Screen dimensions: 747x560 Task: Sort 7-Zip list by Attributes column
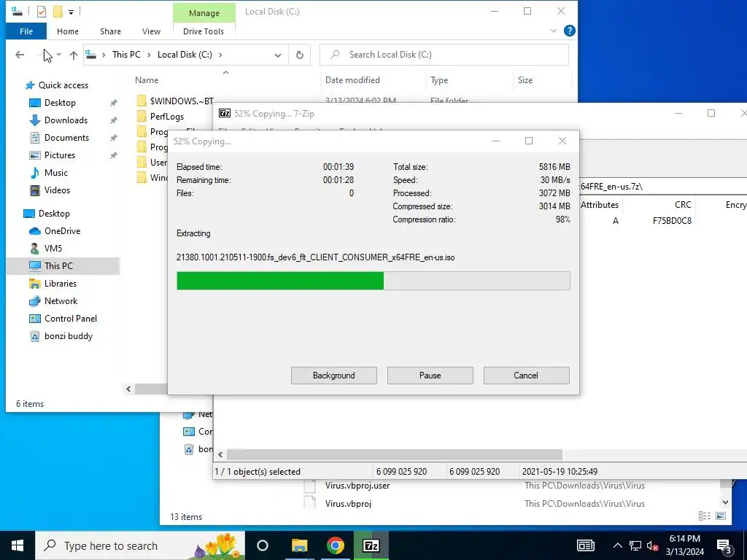pyautogui.click(x=600, y=205)
